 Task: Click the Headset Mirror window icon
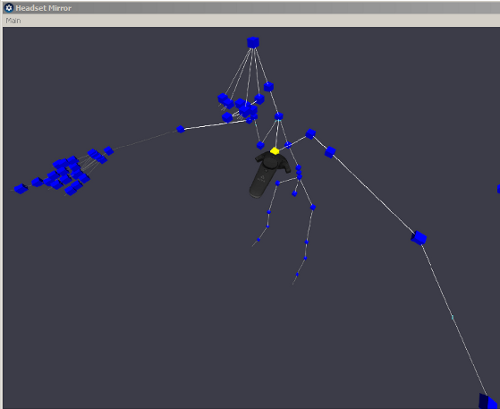coord(9,8)
